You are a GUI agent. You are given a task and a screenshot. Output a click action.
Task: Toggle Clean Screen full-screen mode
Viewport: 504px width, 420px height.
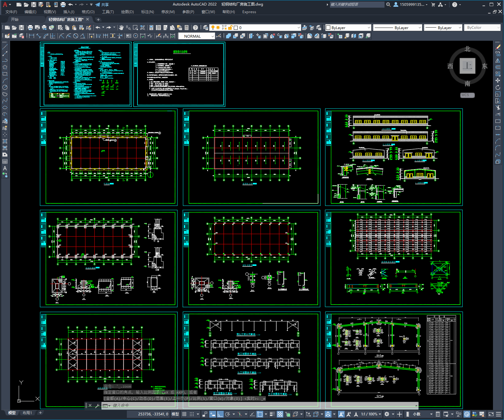(491, 414)
